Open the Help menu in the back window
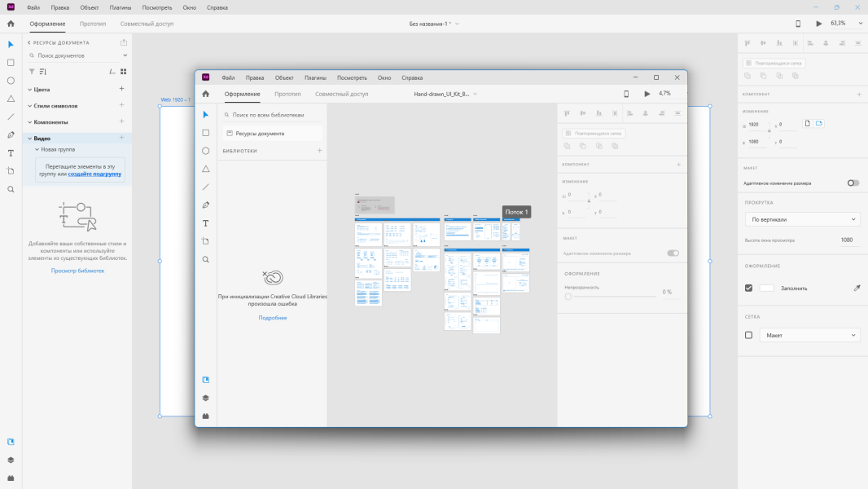Image resolution: width=868 pixels, height=489 pixels. point(217,8)
